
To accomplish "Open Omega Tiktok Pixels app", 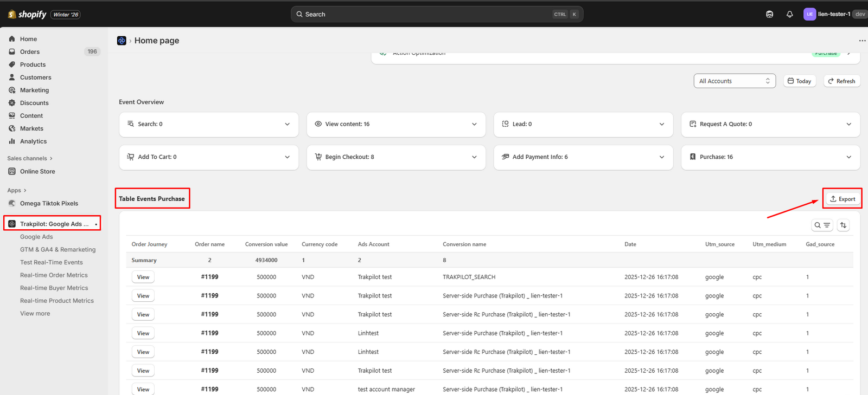I will [49, 203].
